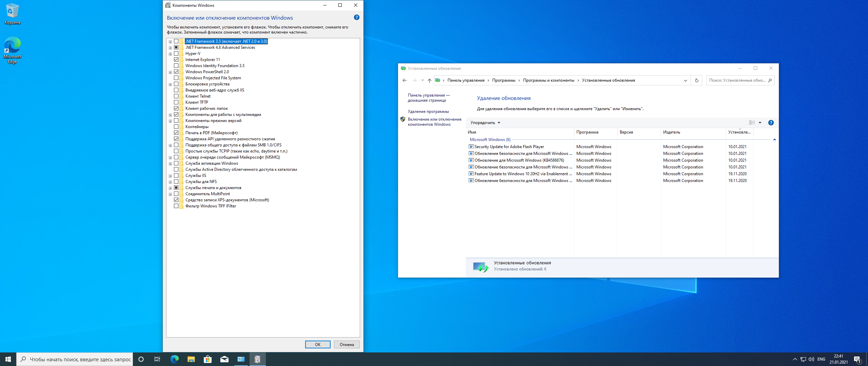868x366 pixels.
Task: Sort by the Publisher (Издатель) column header
Action: (671, 132)
